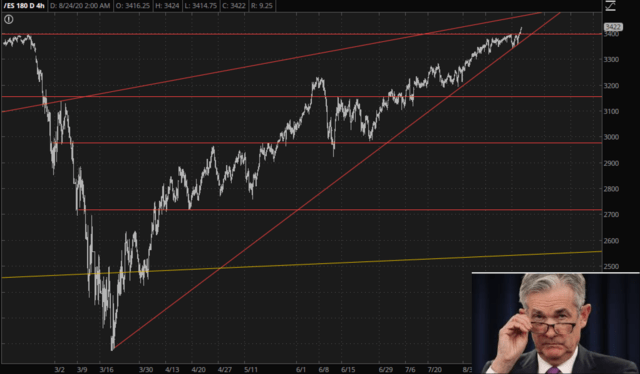
Task: Click the open value O: 3416.25
Action: pos(133,6)
